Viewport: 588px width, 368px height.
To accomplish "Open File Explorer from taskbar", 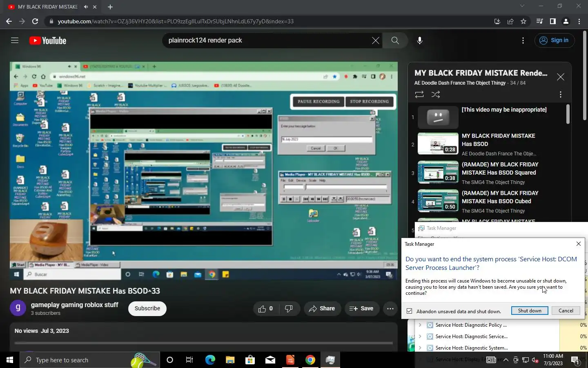I will 230,360.
